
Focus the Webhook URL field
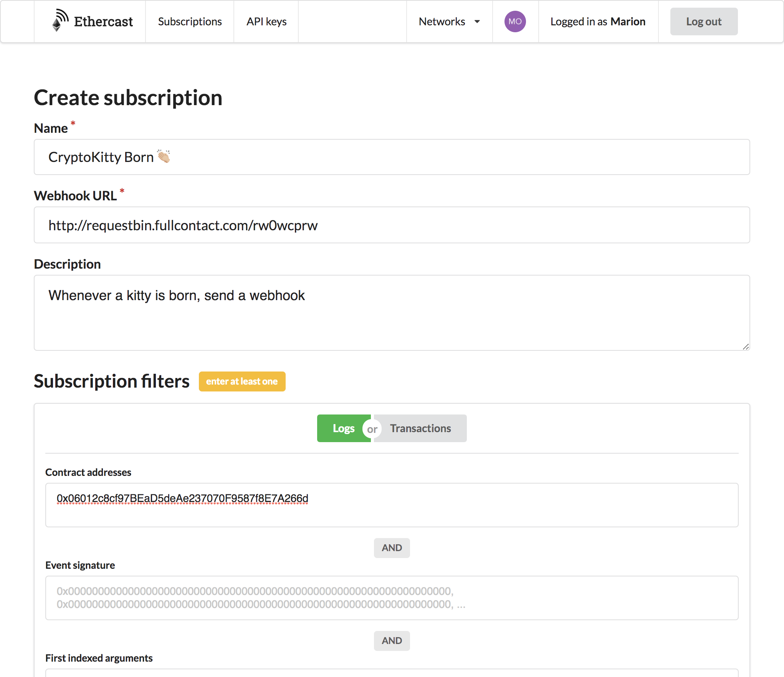pos(392,225)
